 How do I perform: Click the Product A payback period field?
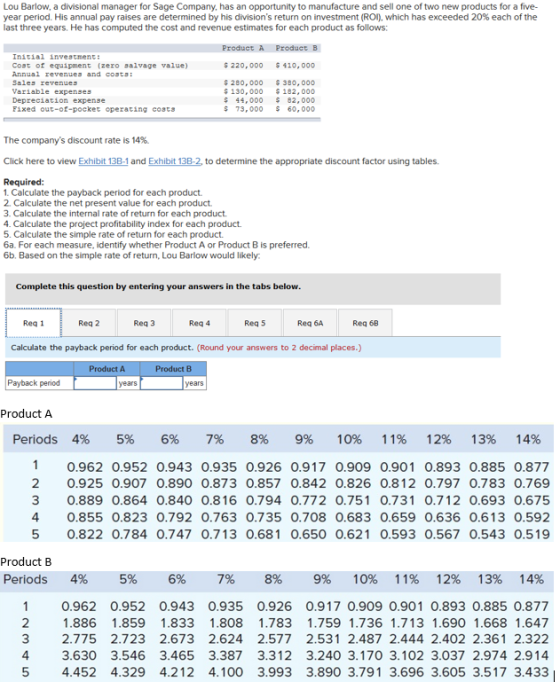(95, 383)
